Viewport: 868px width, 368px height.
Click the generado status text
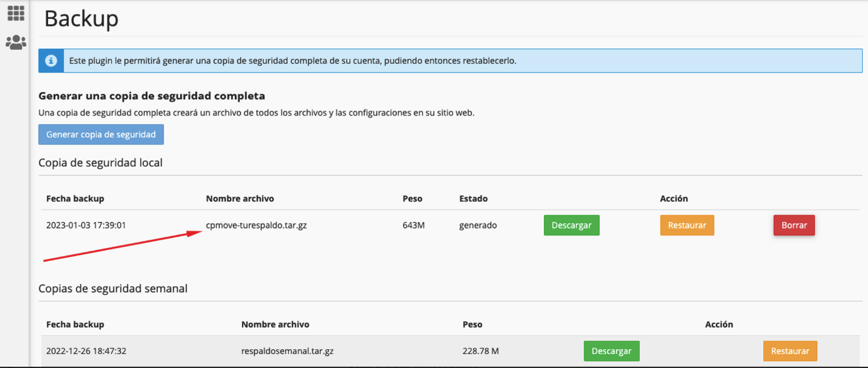(478, 225)
